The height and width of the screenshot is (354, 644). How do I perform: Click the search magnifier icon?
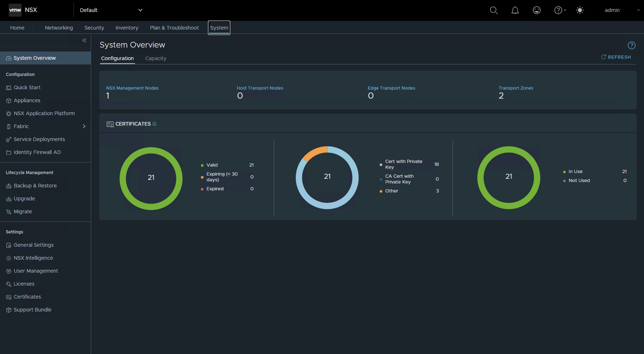tap(493, 10)
